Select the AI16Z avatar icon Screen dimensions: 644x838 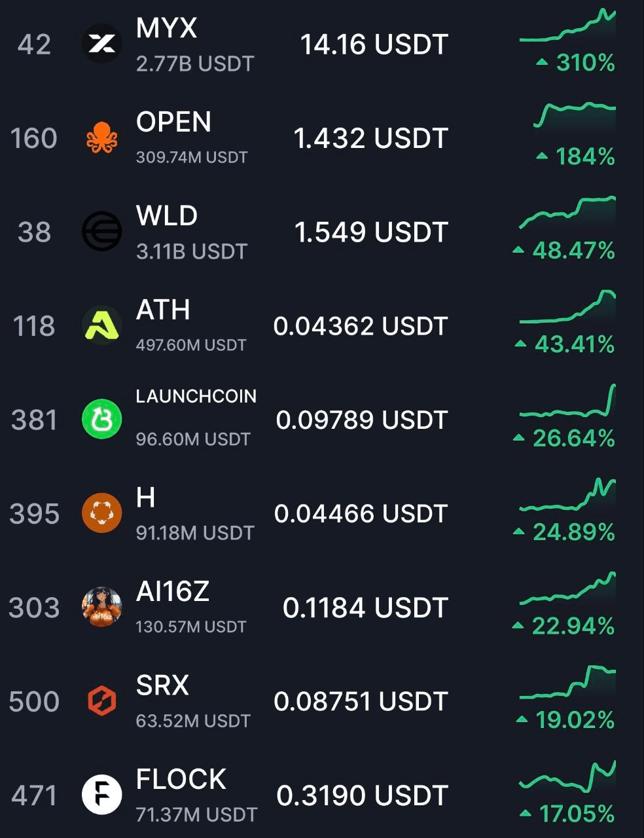click(x=101, y=607)
